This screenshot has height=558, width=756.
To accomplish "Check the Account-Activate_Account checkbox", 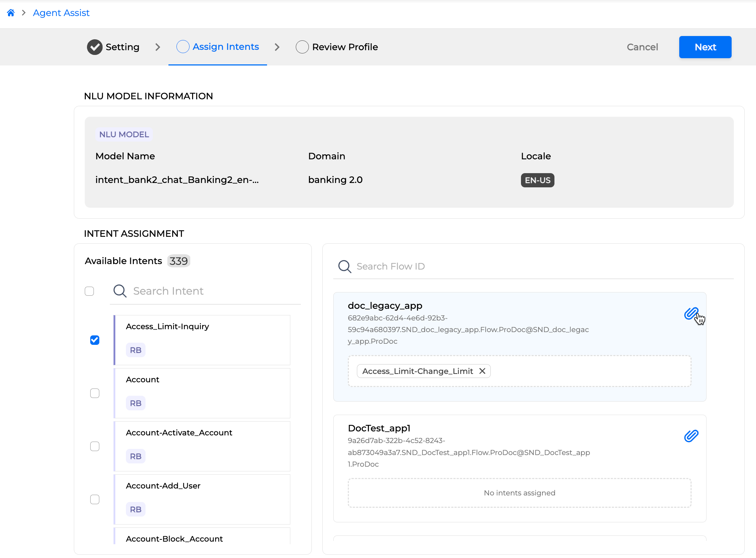I will 95,446.
